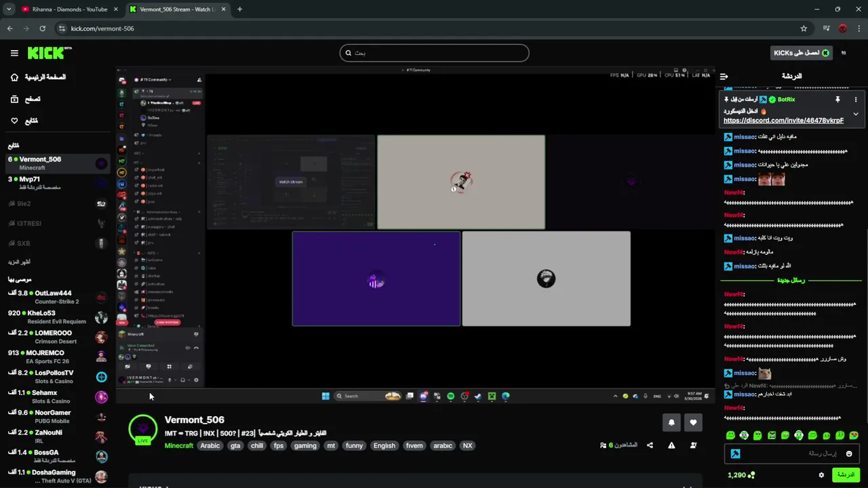Open OutLaw444 recommended channel
Screen dimensions: 868x488
57,298
